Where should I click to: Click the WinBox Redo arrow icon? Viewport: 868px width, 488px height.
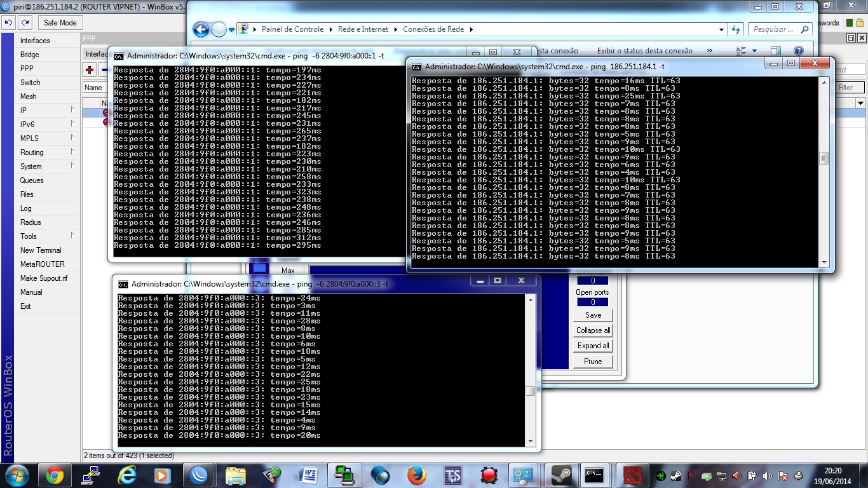[x=25, y=22]
